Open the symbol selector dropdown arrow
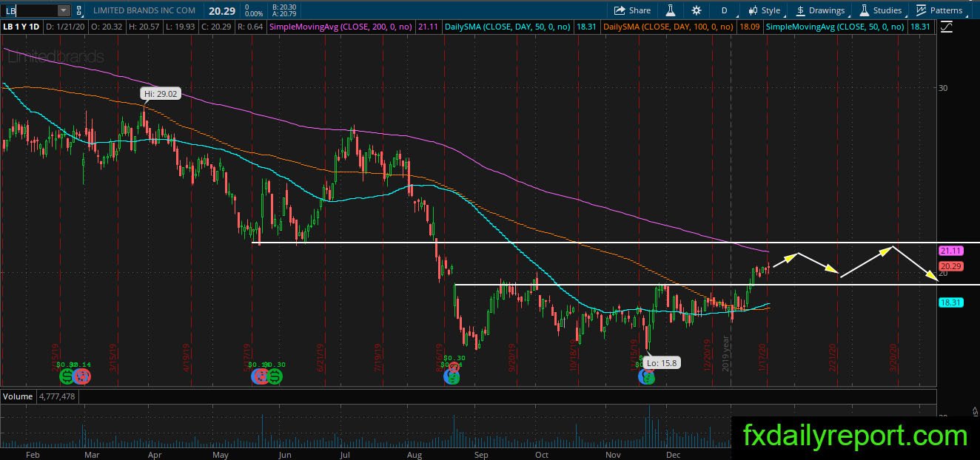980x460 pixels. pyautogui.click(x=64, y=10)
